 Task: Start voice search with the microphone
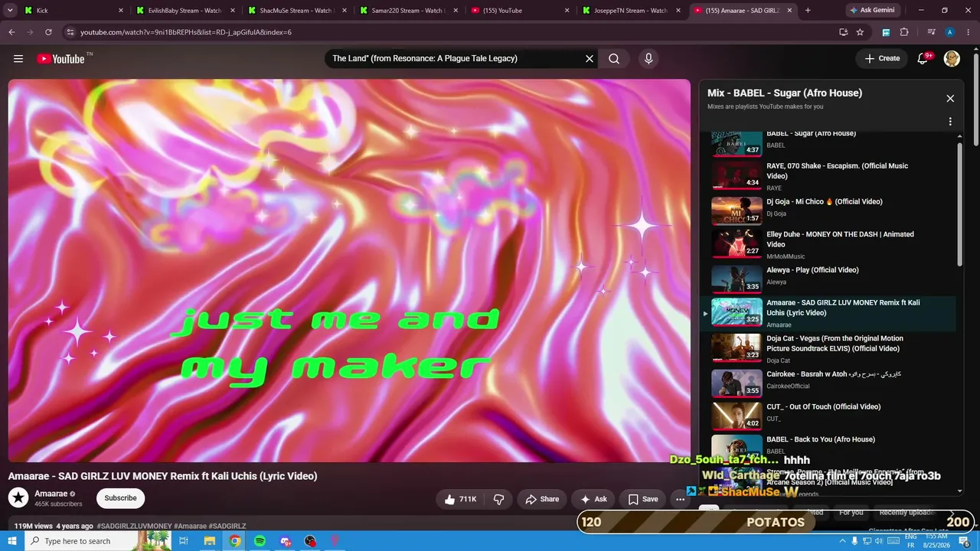click(648, 59)
